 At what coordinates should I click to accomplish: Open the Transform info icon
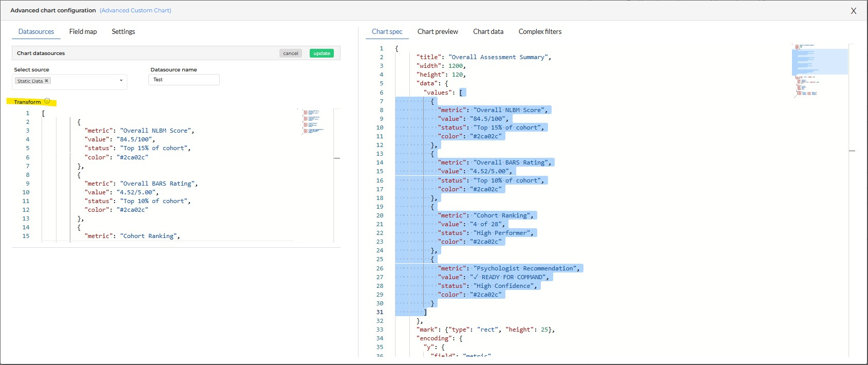coord(47,101)
